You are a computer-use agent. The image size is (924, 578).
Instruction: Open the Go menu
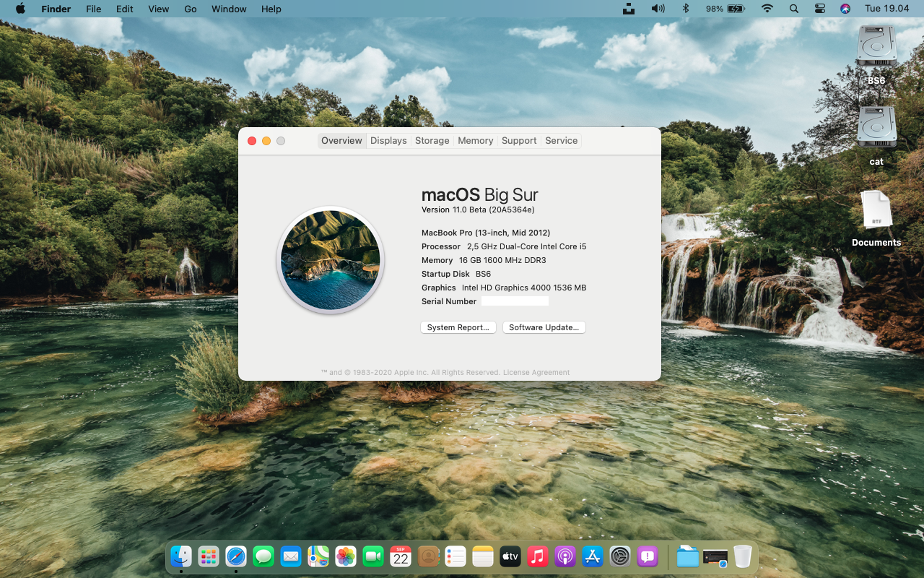191,9
